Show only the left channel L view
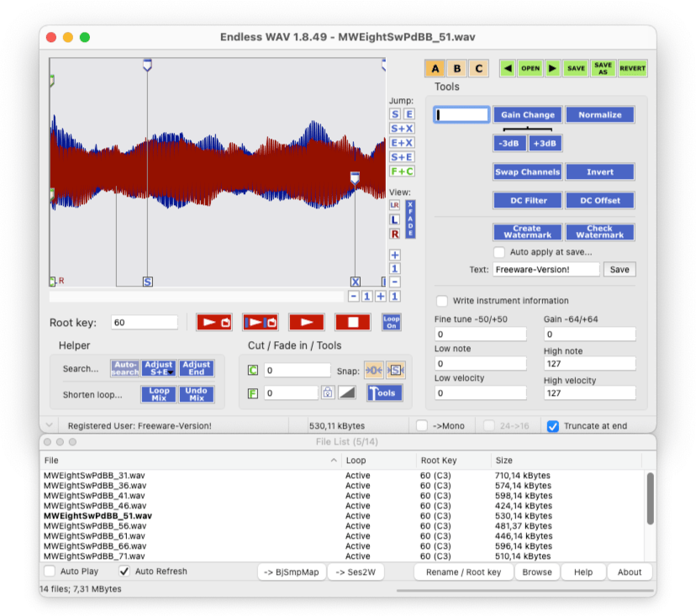The image size is (696, 616). coord(394,219)
